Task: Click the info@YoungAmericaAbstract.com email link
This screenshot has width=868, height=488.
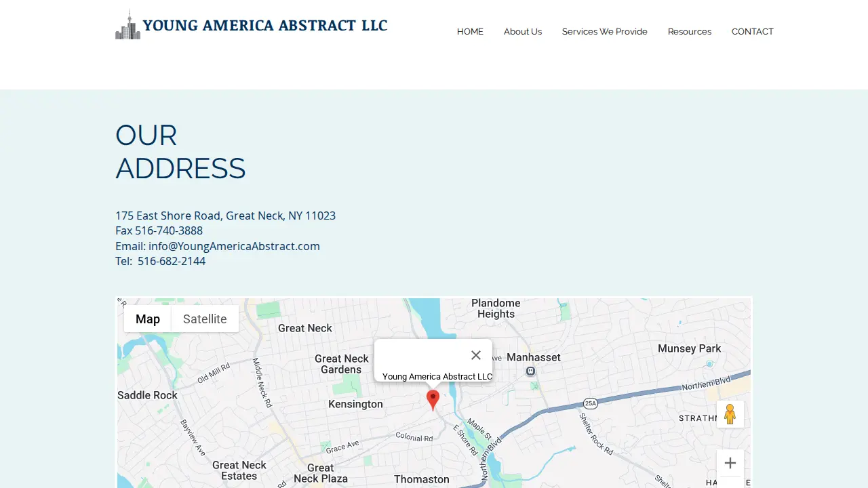Action: coord(234,246)
